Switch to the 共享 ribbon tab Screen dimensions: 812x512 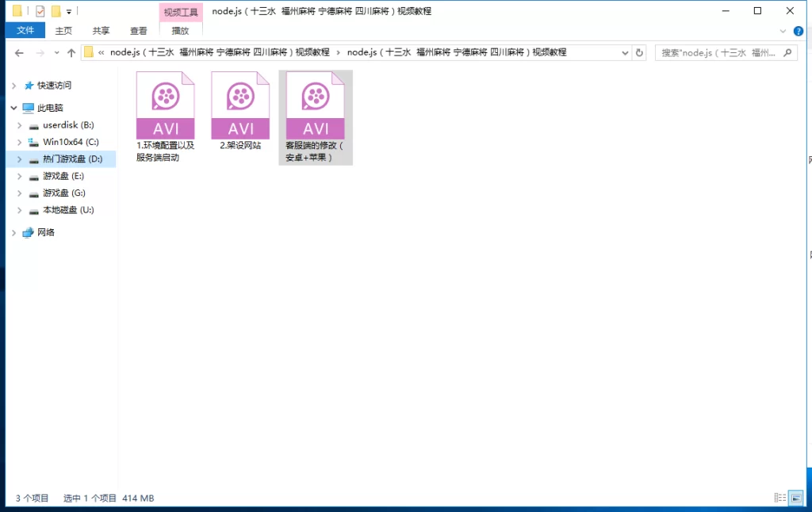(100, 29)
